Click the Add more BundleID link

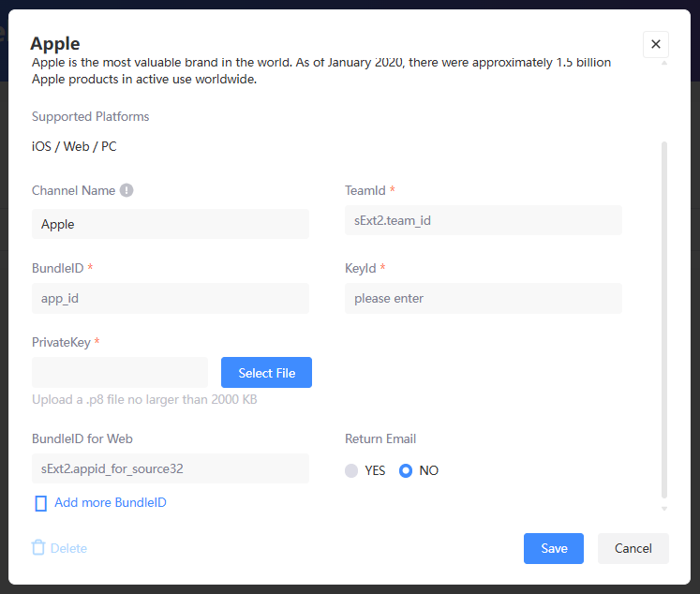[110, 503]
